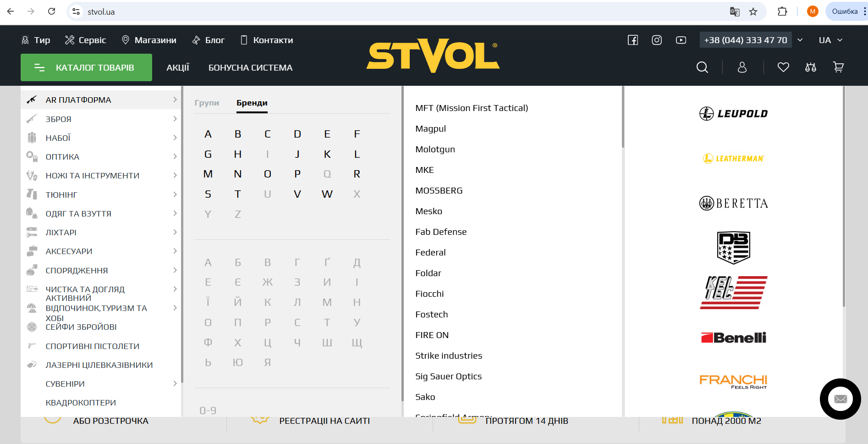Click the Franchi brand logo

(x=734, y=382)
